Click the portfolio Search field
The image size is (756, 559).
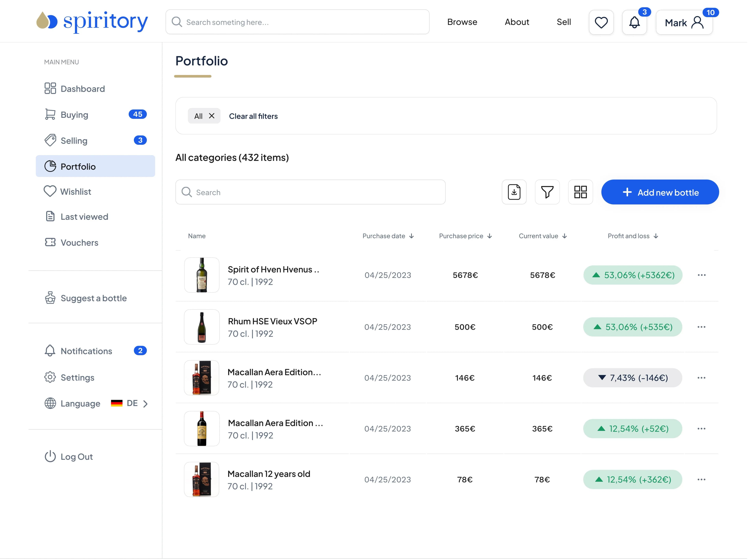[x=310, y=192]
